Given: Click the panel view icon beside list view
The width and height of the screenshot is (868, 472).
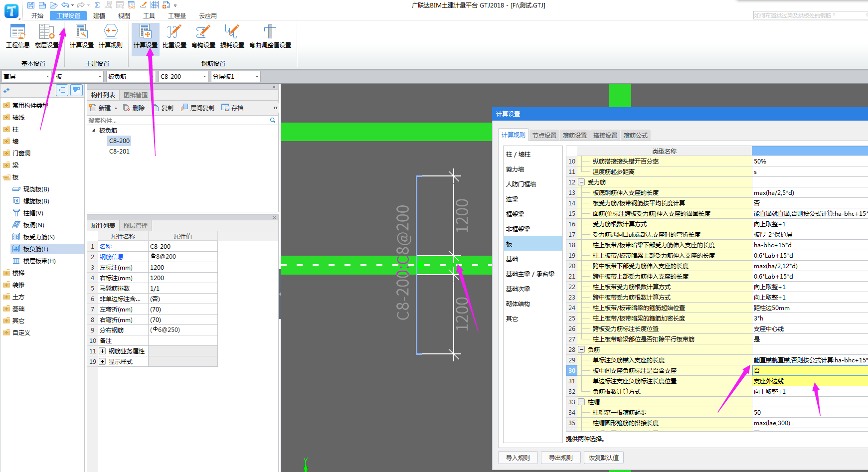Looking at the screenshot, I should [x=76, y=90].
